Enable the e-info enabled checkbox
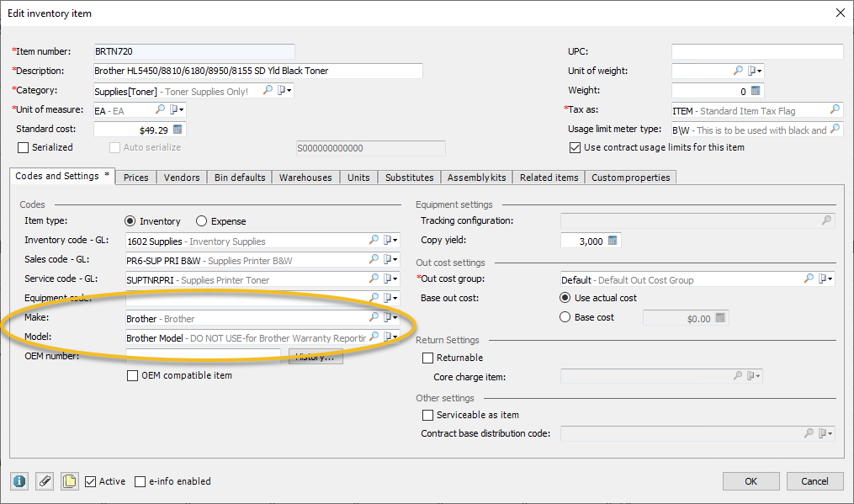854x504 pixels. (x=140, y=481)
